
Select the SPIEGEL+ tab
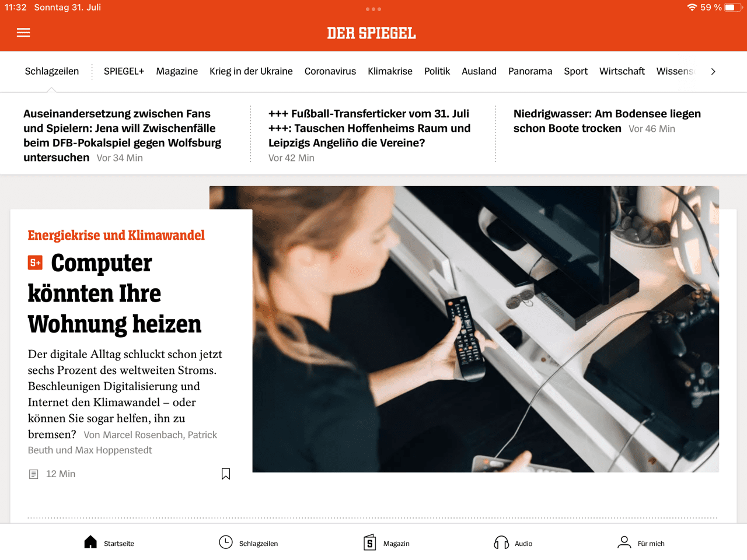pyautogui.click(x=124, y=71)
